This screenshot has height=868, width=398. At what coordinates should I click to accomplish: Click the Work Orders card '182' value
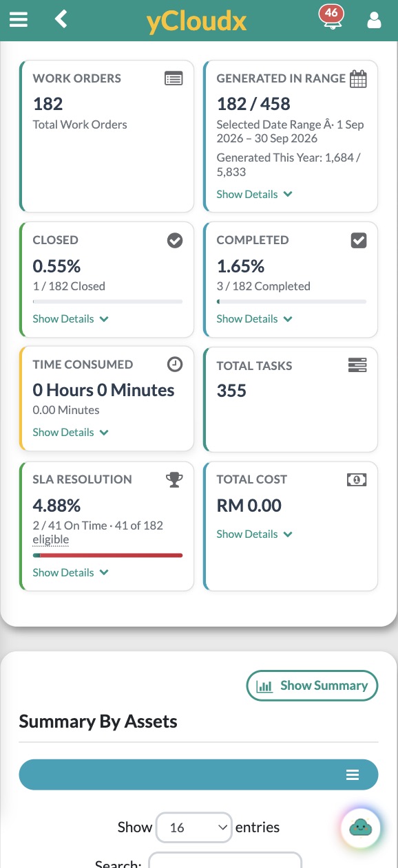click(x=48, y=104)
